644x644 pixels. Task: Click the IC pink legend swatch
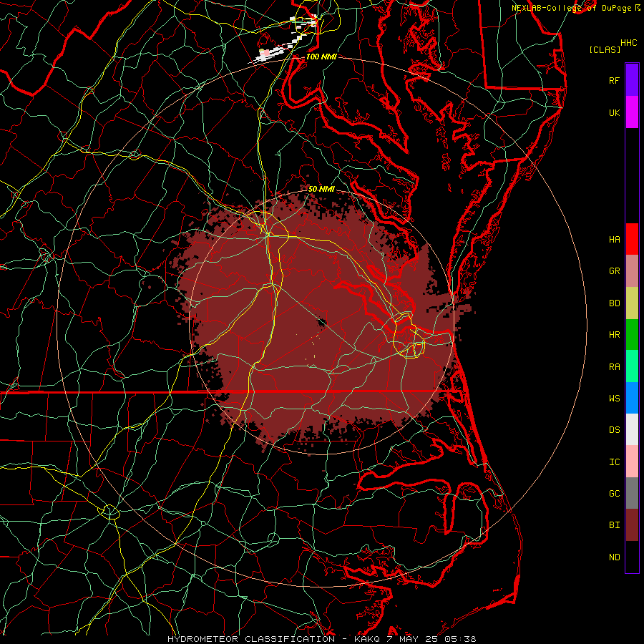(632, 462)
